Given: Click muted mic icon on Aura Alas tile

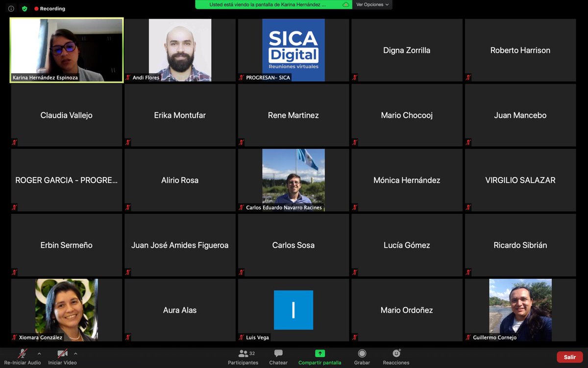Looking at the screenshot, I should tap(128, 338).
